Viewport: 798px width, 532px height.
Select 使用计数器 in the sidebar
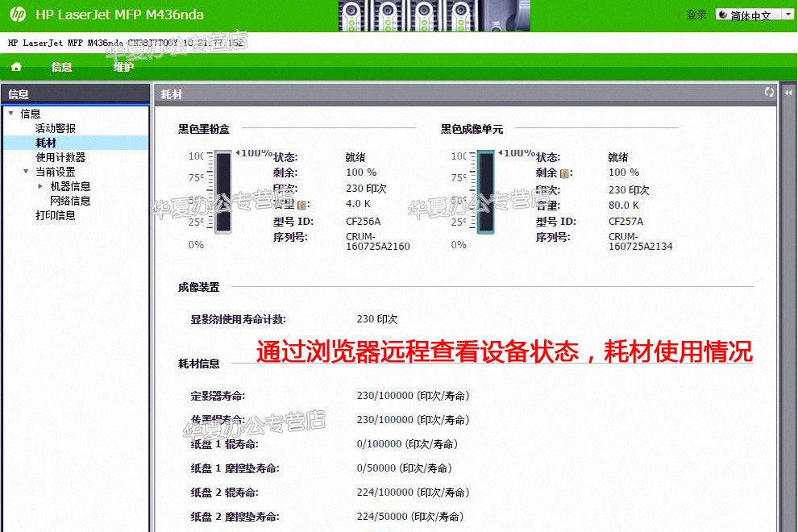coord(60,157)
